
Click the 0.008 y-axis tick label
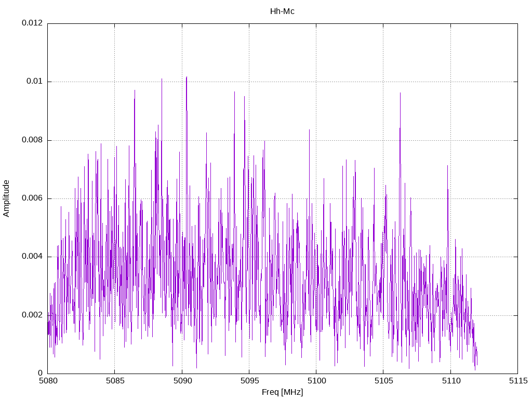tap(32, 140)
